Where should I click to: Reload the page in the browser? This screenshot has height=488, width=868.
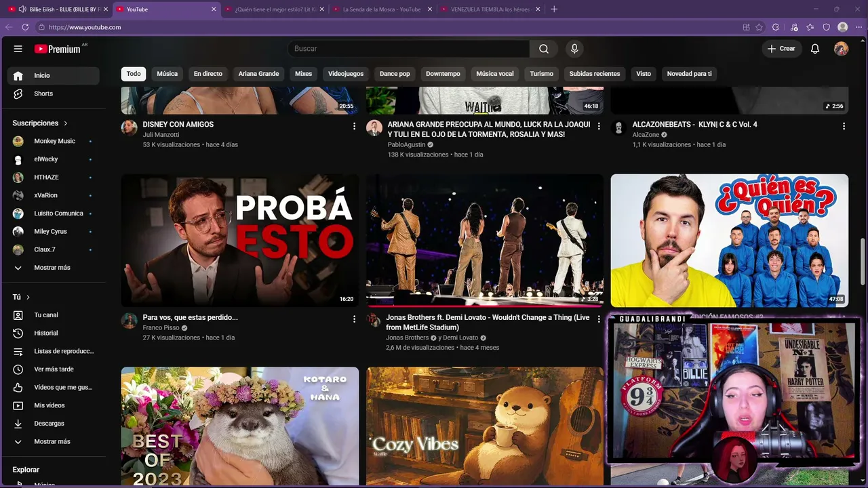click(x=25, y=27)
